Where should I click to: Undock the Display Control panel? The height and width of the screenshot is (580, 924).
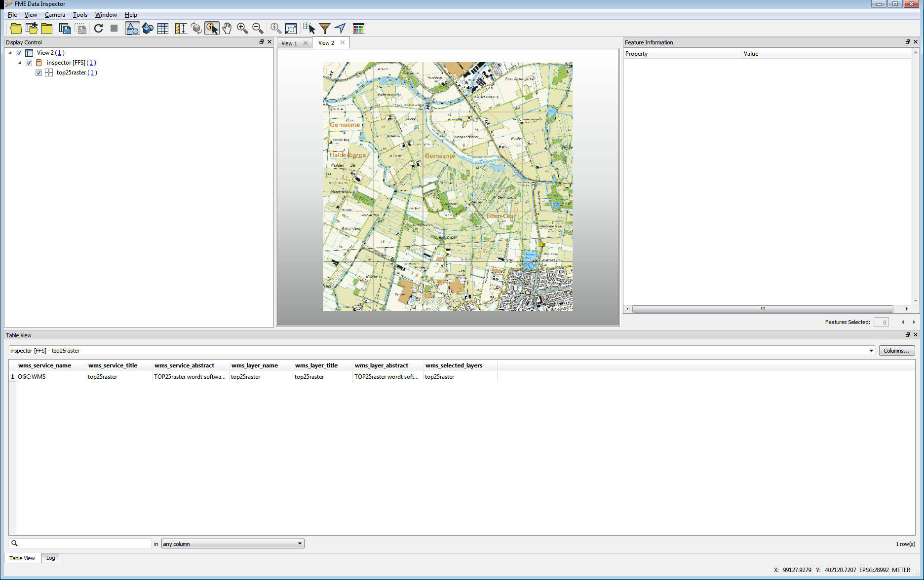(x=262, y=42)
